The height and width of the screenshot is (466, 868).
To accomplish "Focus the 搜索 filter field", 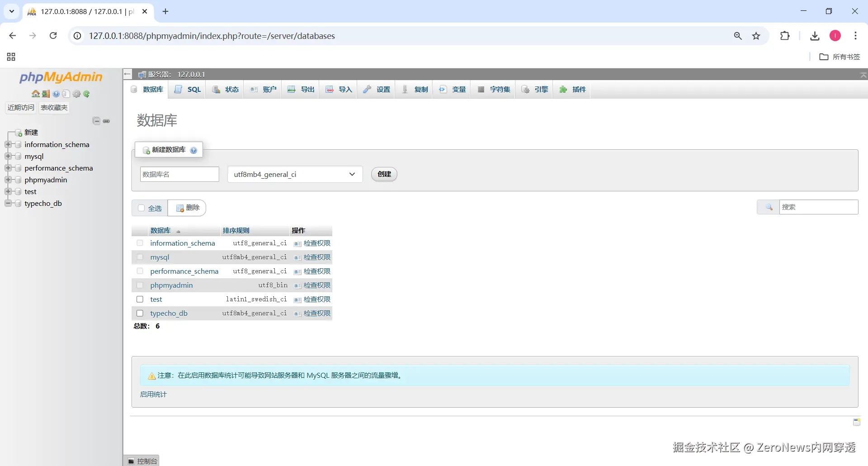I will 819,207.
